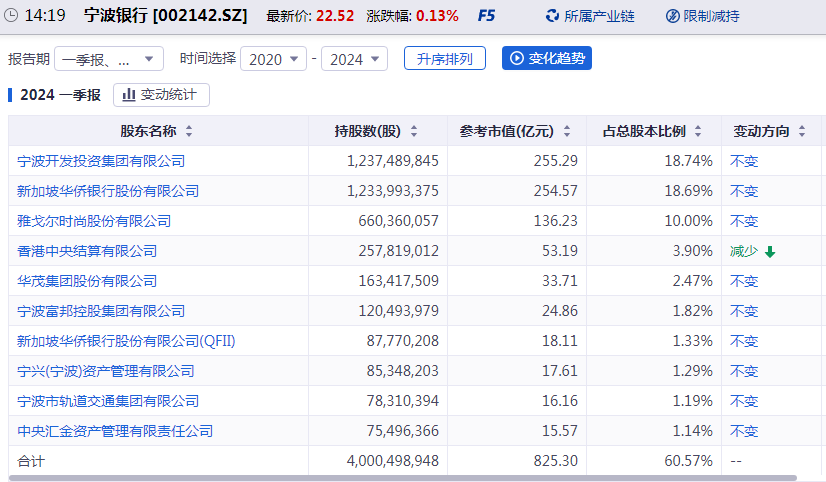Sort by 股东名称 column arrows
This screenshot has width=826, height=482.
189,131
